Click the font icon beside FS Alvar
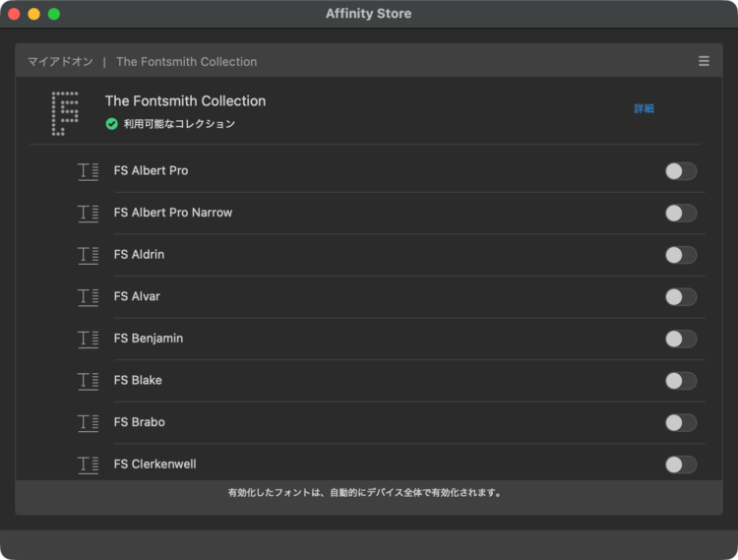 pyautogui.click(x=89, y=297)
